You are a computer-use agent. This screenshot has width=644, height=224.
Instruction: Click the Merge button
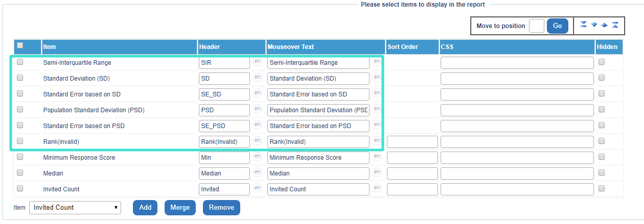tap(180, 208)
